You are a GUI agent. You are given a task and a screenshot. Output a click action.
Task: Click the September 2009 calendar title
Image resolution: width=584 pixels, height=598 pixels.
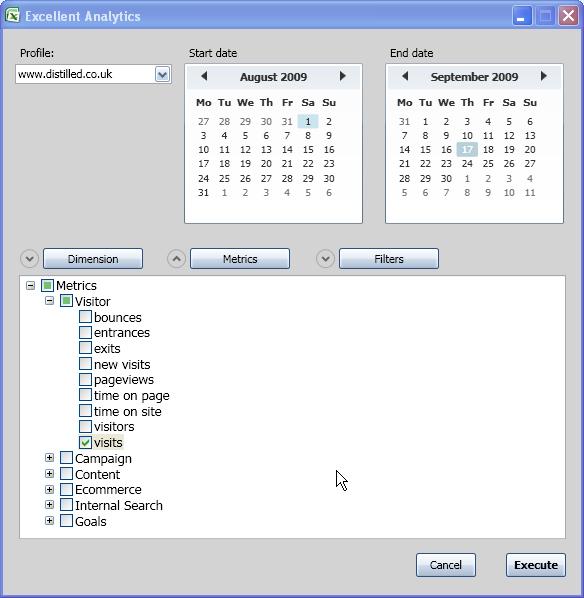[x=474, y=77]
